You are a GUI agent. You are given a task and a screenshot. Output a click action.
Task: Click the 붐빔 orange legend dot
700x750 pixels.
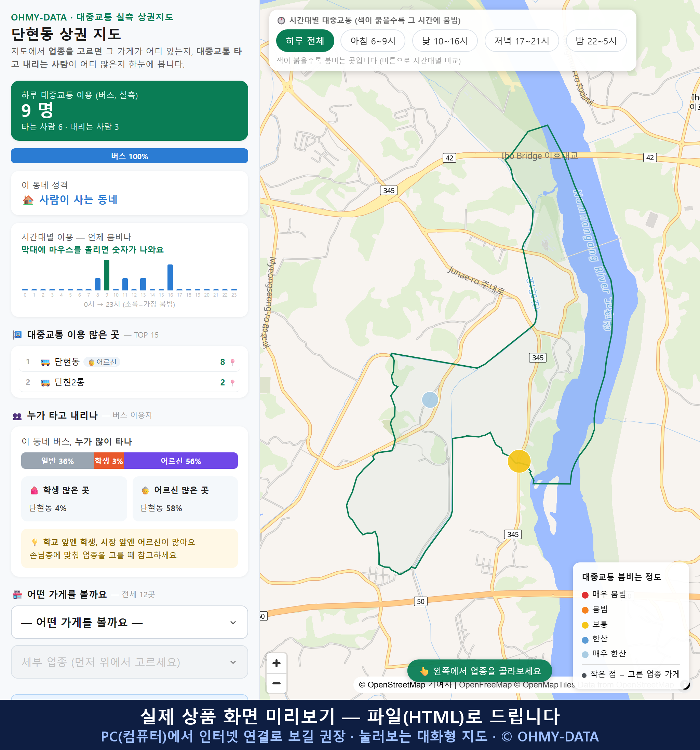[x=585, y=610]
